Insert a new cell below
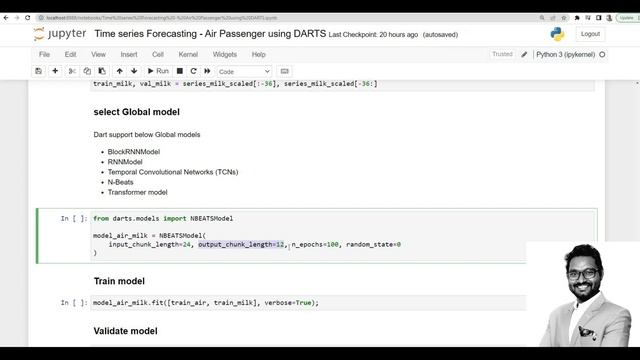The image size is (640, 360). [x=55, y=71]
